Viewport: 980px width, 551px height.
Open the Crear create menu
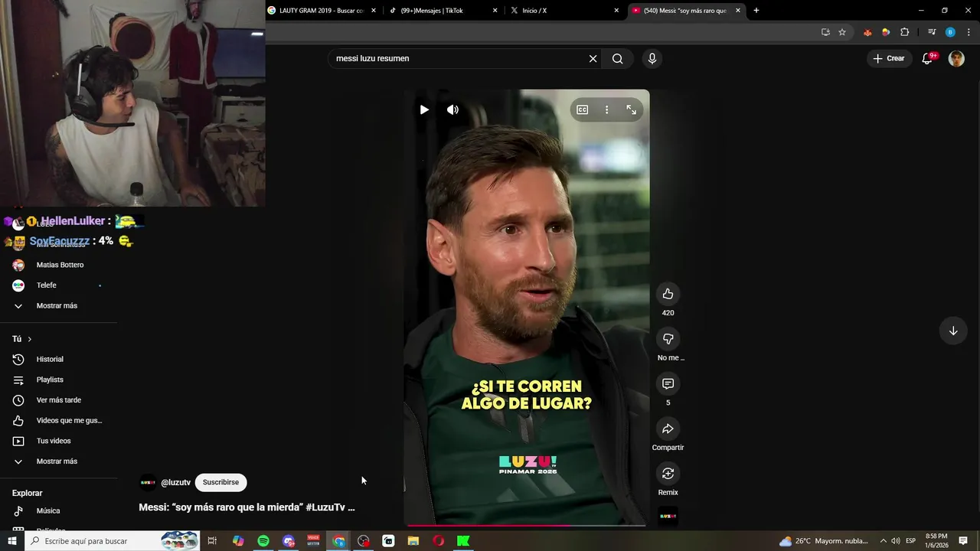(888, 58)
